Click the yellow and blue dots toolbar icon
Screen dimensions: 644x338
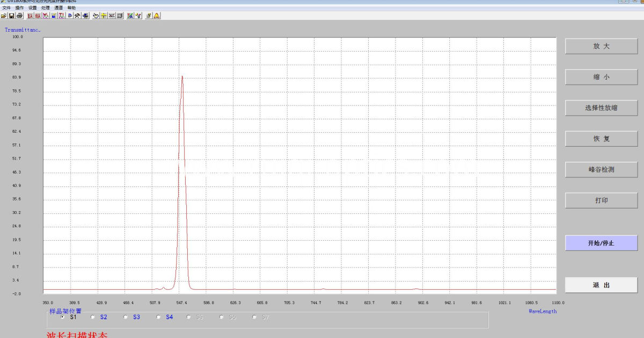[138, 16]
